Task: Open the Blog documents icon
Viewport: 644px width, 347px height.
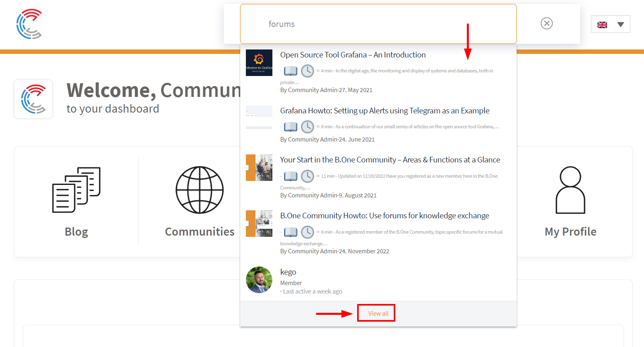Action: pyautogui.click(x=76, y=189)
